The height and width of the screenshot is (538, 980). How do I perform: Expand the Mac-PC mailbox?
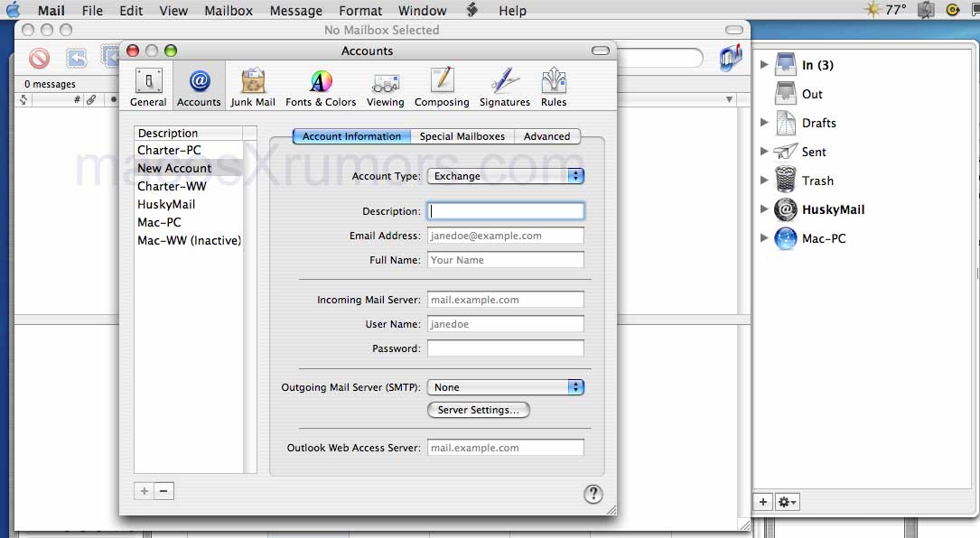click(764, 238)
